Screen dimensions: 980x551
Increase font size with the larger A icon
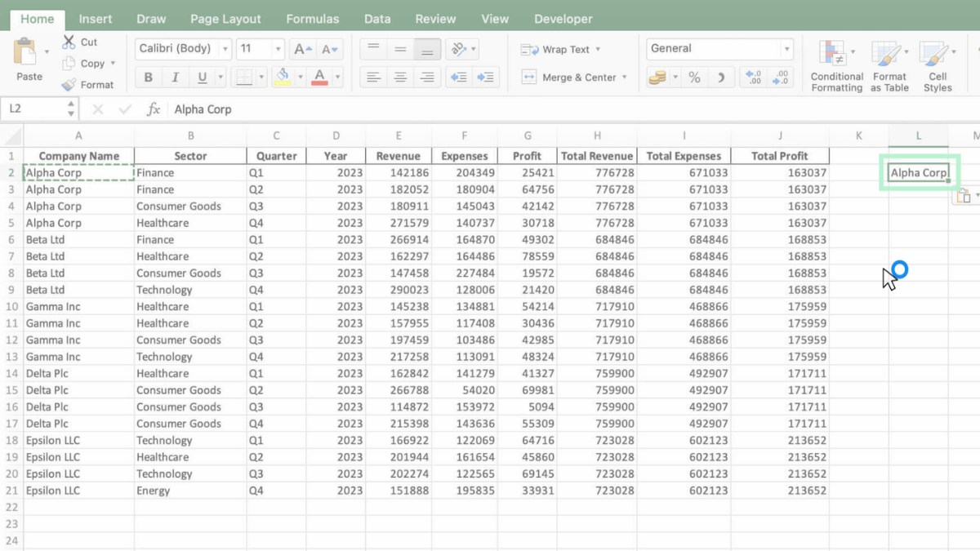pyautogui.click(x=301, y=49)
